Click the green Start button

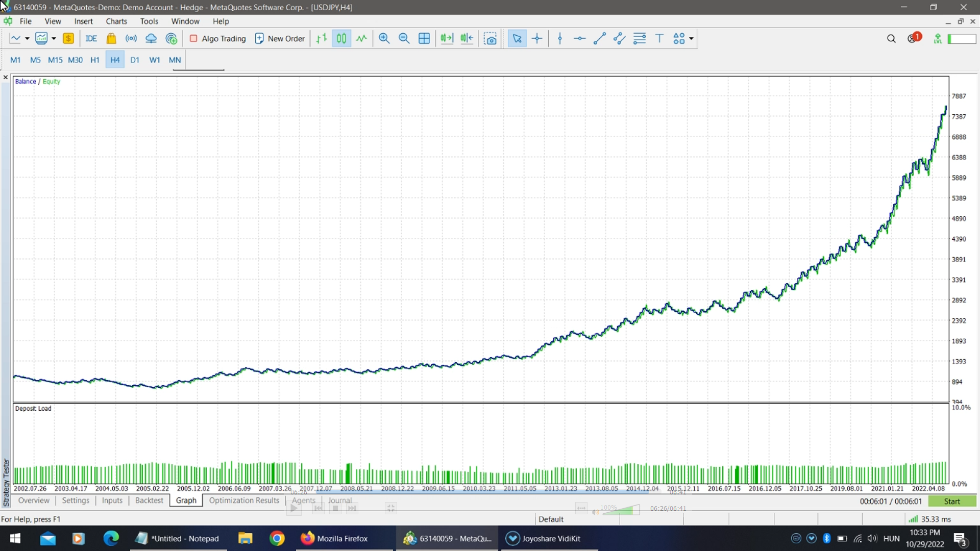pyautogui.click(x=952, y=502)
